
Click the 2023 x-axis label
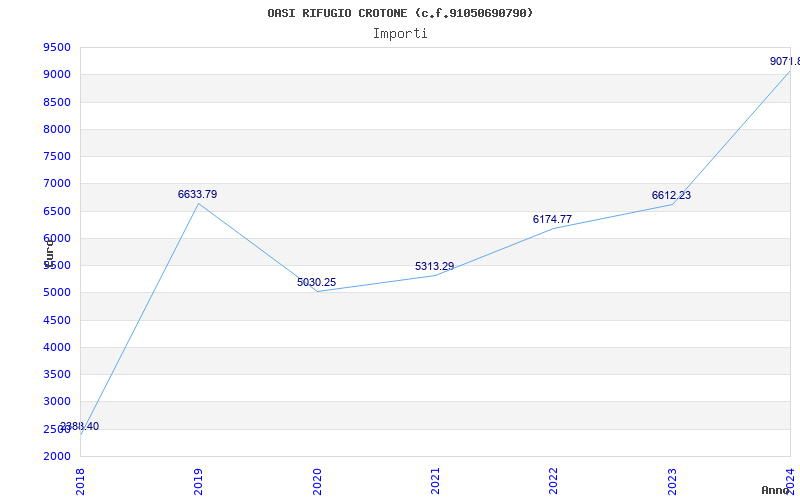click(x=671, y=481)
